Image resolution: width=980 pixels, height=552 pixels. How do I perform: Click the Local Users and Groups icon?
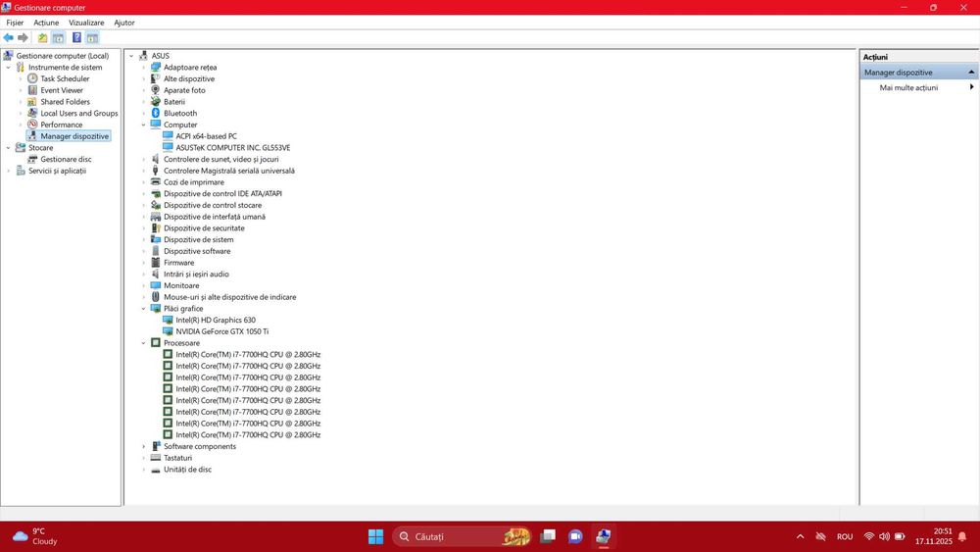click(32, 113)
